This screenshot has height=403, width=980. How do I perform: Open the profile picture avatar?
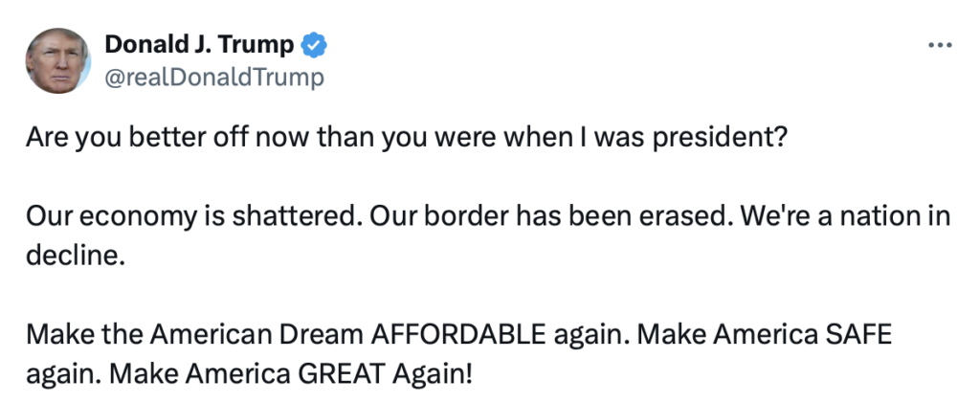(58, 60)
